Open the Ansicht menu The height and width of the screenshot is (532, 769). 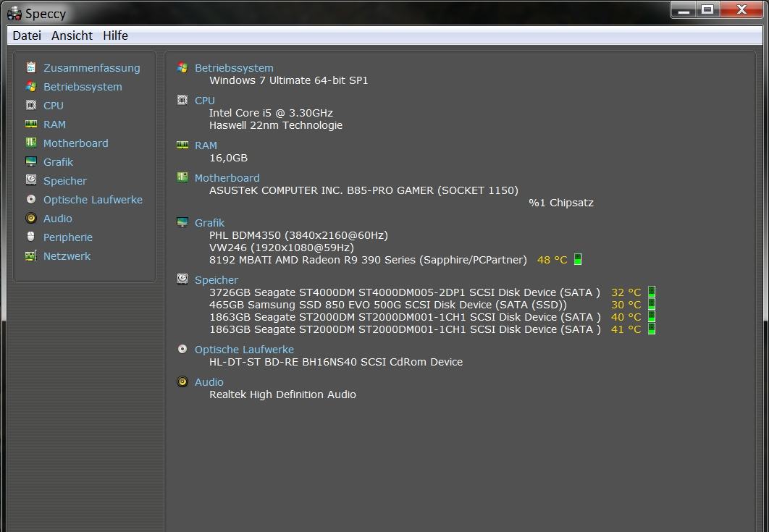[72, 35]
